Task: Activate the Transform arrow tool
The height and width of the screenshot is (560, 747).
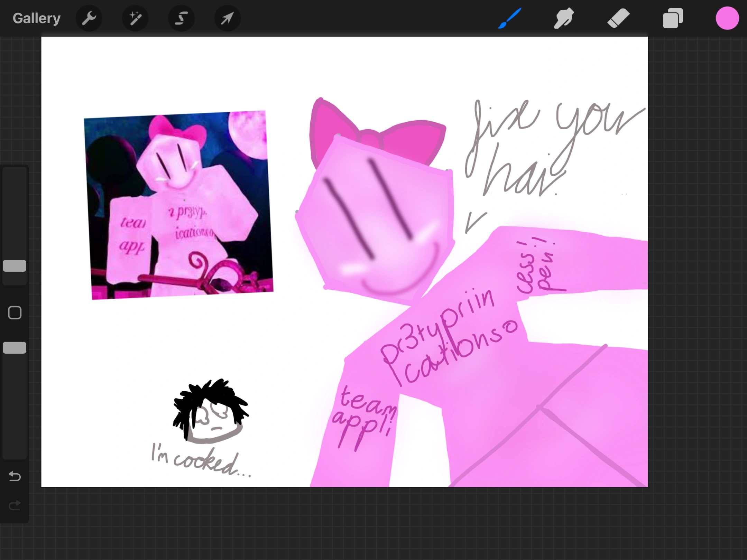Action: tap(227, 18)
